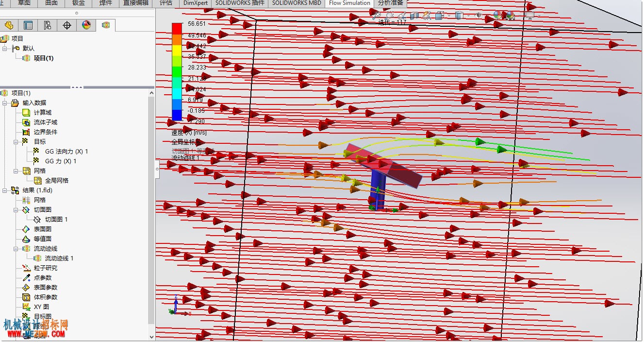Screen dimensions: 644x343
Task: Select goal GG 法向力 (X) 1
Action: click(x=66, y=152)
